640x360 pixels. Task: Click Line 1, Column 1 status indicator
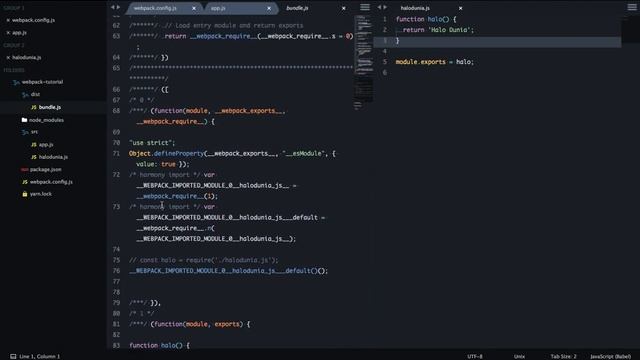40,356
